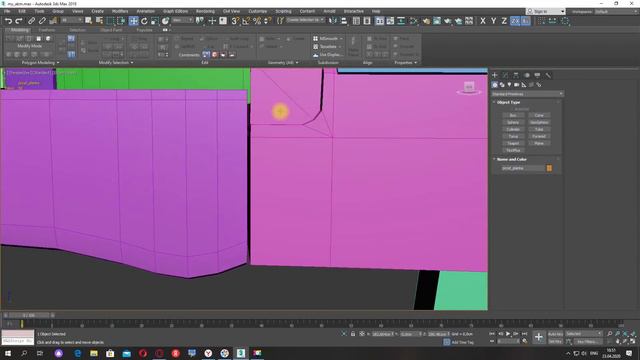Open the Animation menu

146,11
